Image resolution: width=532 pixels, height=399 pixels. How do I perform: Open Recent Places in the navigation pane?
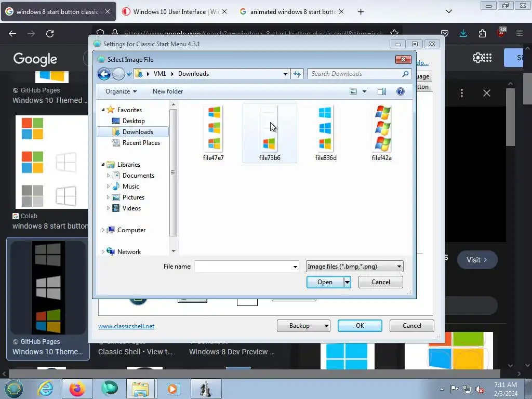[141, 143]
